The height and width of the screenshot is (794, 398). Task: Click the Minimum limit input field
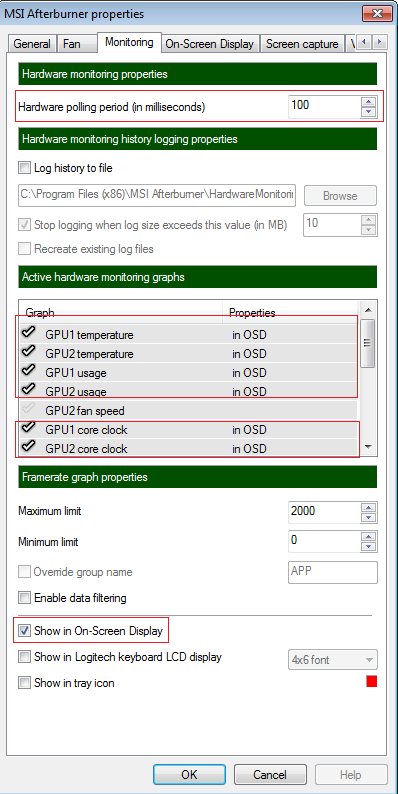pos(325,541)
